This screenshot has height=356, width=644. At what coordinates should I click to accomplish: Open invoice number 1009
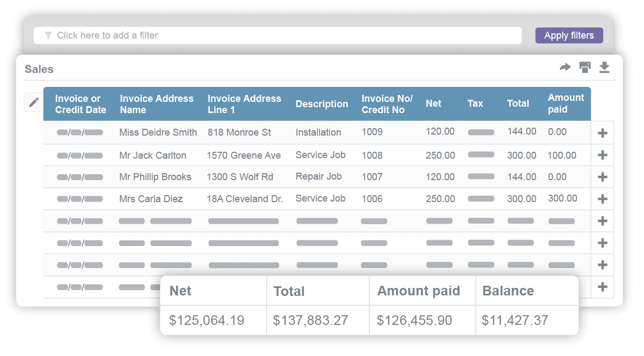[372, 132]
